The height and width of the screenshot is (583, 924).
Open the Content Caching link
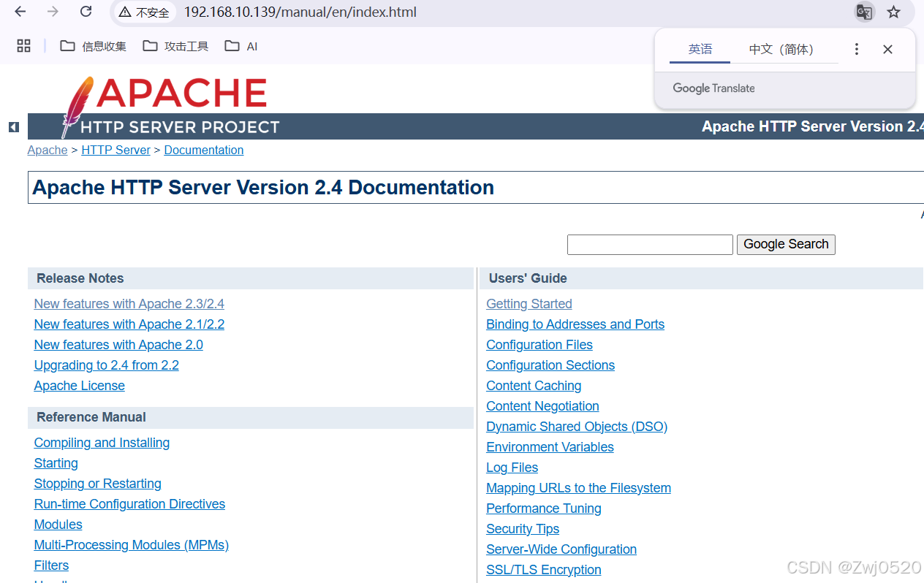pos(534,386)
